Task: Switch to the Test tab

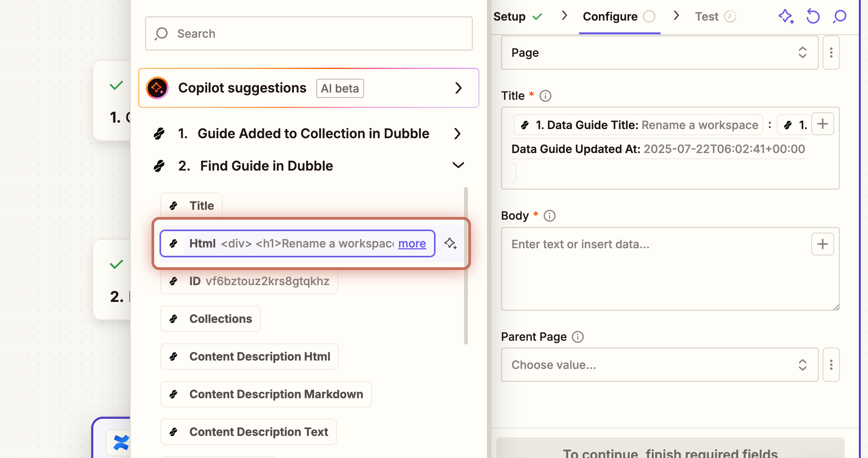Action: click(x=716, y=16)
